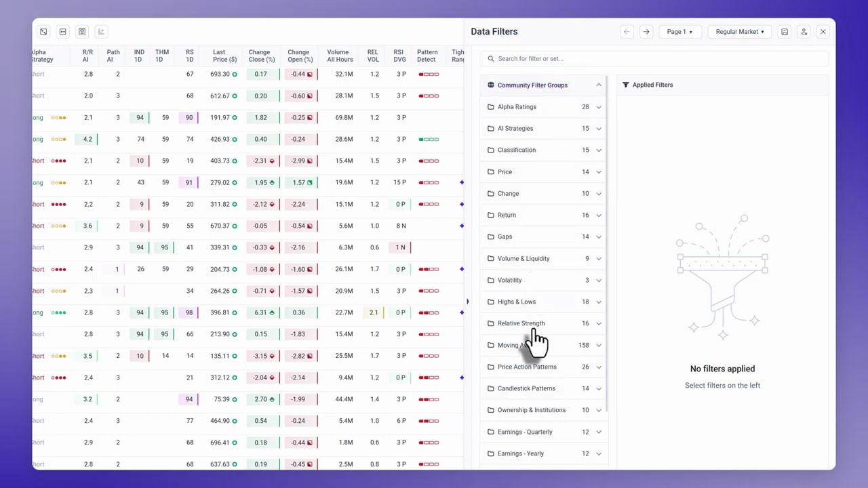Open the Volume & Liquidity folder
The image size is (868, 488).
[x=543, y=258]
